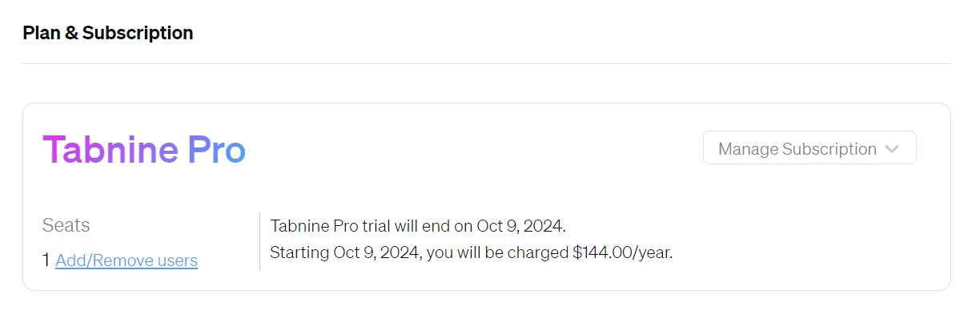This screenshot has width=980, height=327.
Task: Click the $144.00/year price text
Action: (x=623, y=253)
